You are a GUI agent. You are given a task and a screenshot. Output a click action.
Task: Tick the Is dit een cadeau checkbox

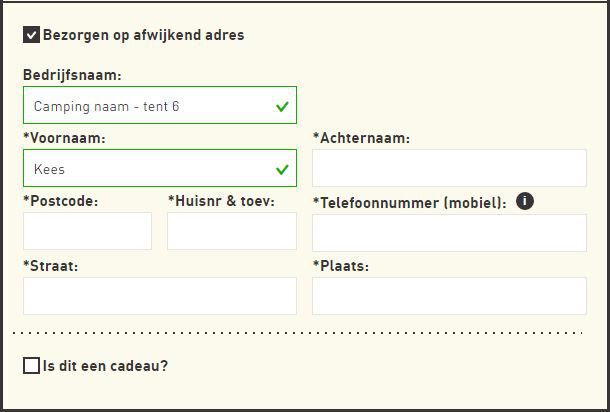coord(31,366)
